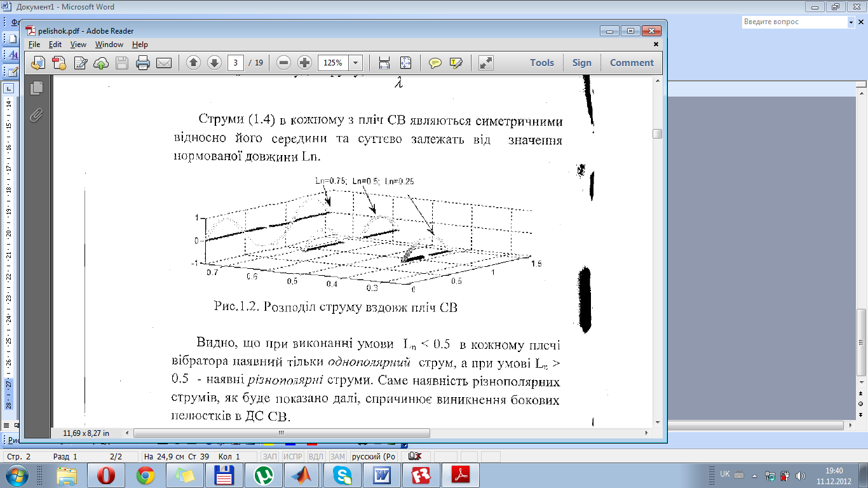The width and height of the screenshot is (868, 488).
Task: Open the Window menu in Adobe Reader
Action: tap(109, 44)
